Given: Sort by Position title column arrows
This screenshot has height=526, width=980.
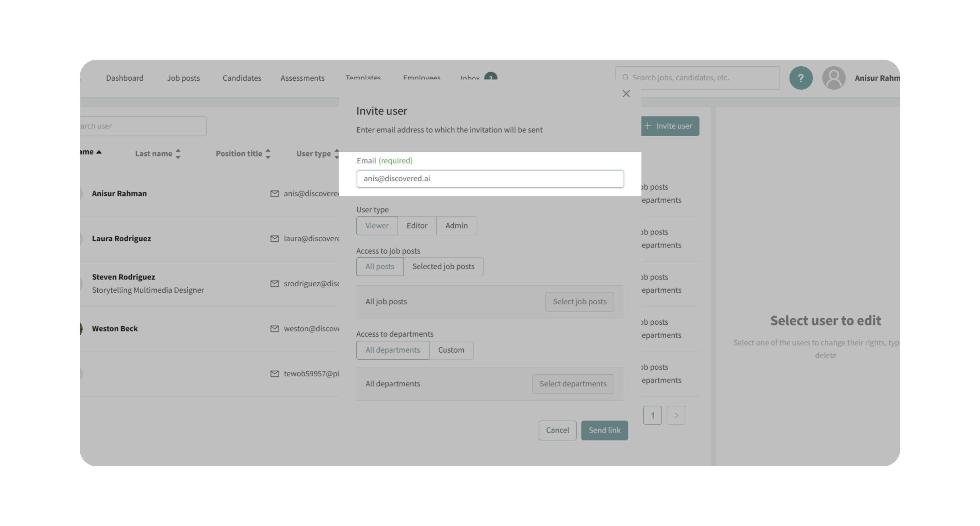Looking at the screenshot, I should (x=268, y=154).
